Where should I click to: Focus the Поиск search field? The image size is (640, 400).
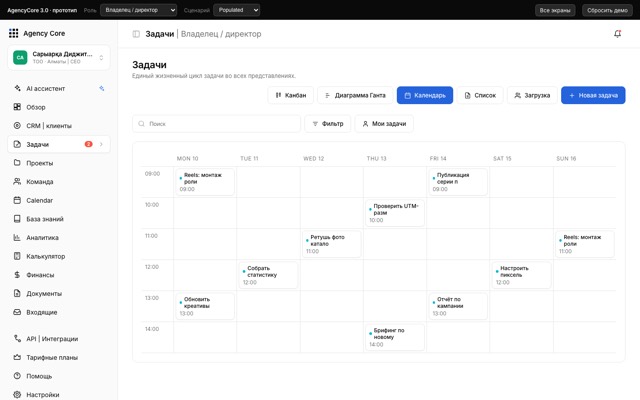pos(216,124)
